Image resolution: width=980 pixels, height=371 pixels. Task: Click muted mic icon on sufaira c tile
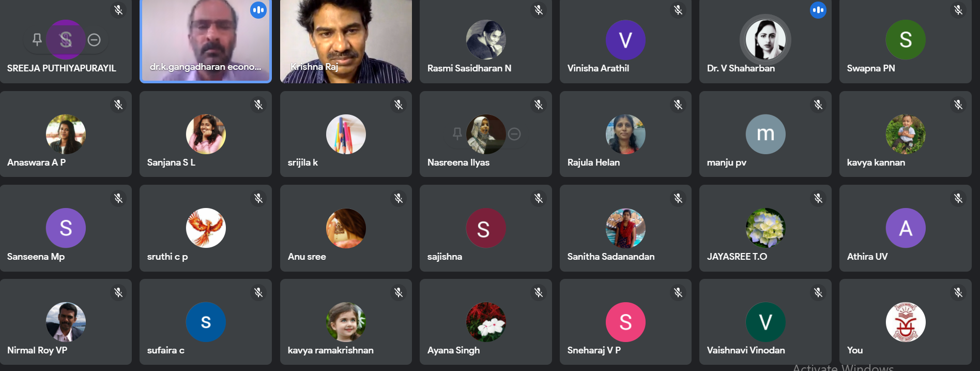(258, 293)
